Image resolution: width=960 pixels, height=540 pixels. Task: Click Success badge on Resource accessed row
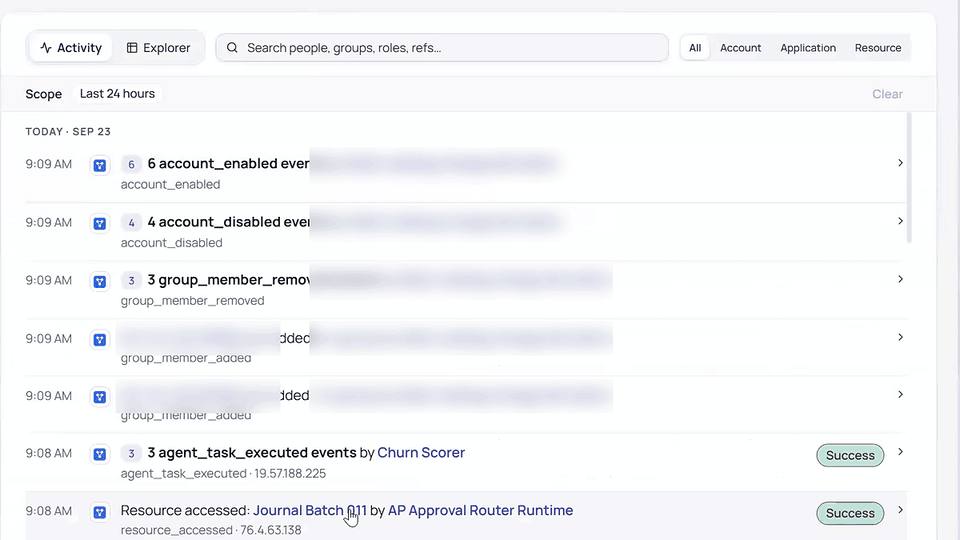tap(850, 513)
